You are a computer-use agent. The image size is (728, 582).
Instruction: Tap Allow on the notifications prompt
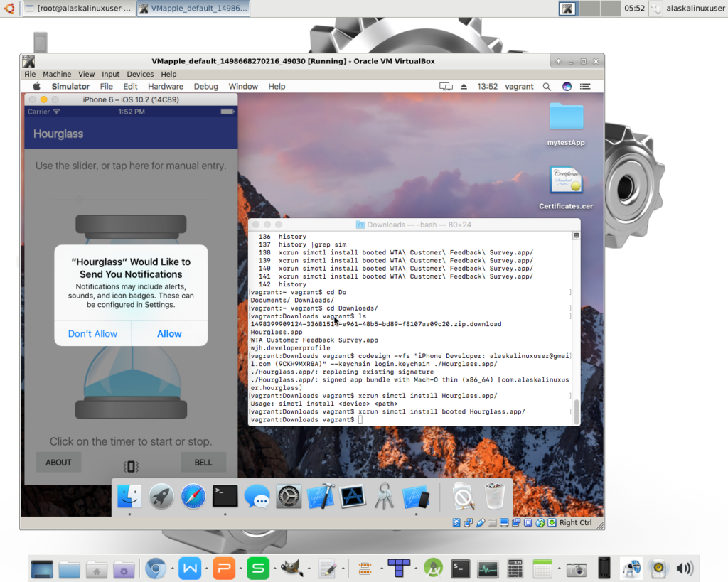tap(169, 334)
